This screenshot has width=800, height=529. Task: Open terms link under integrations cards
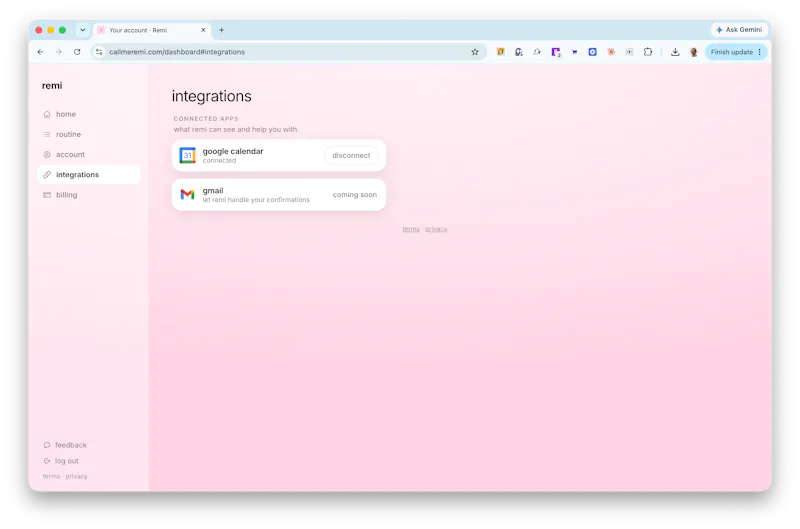coord(411,229)
